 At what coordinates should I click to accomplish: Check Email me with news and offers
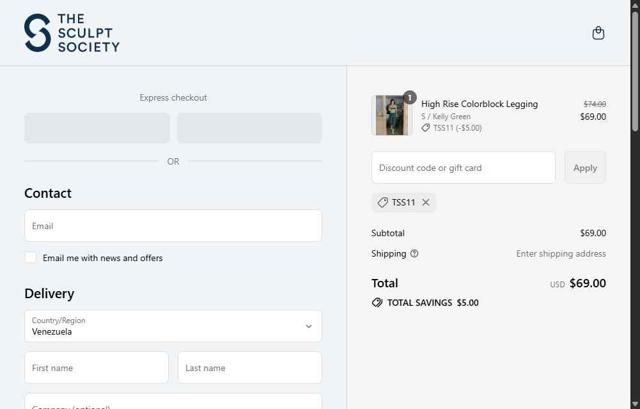pos(31,258)
